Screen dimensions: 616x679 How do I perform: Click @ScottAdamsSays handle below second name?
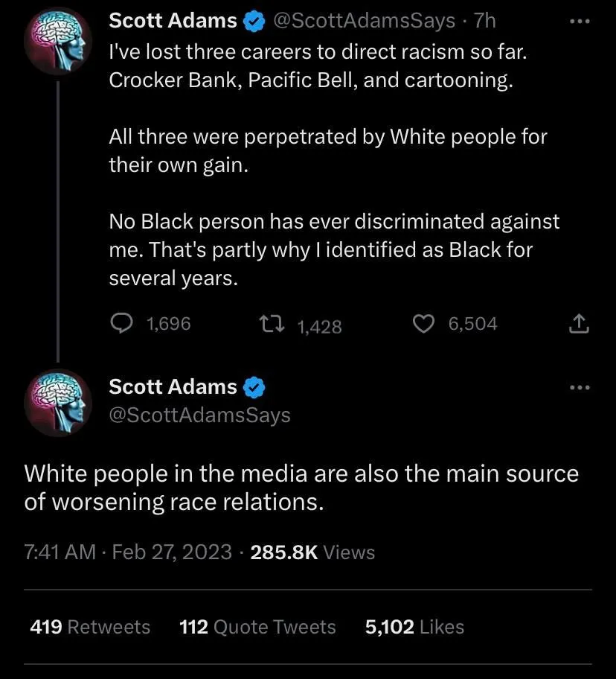click(199, 415)
